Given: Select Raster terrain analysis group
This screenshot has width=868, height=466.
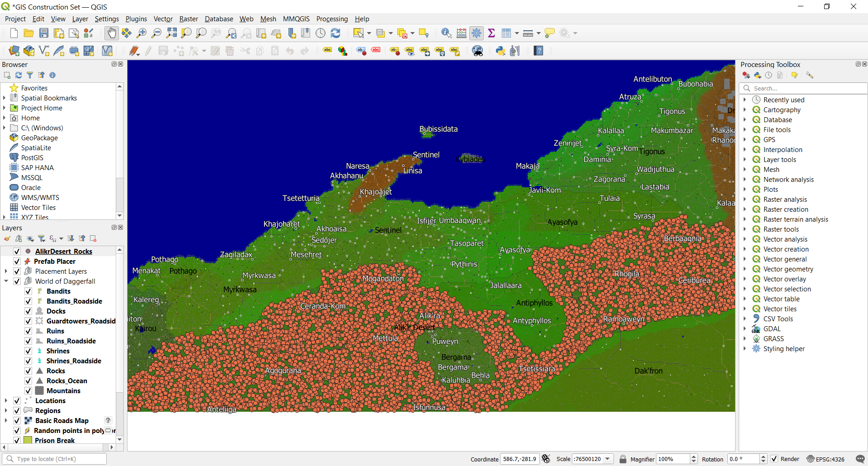Looking at the screenshot, I should 796,219.
